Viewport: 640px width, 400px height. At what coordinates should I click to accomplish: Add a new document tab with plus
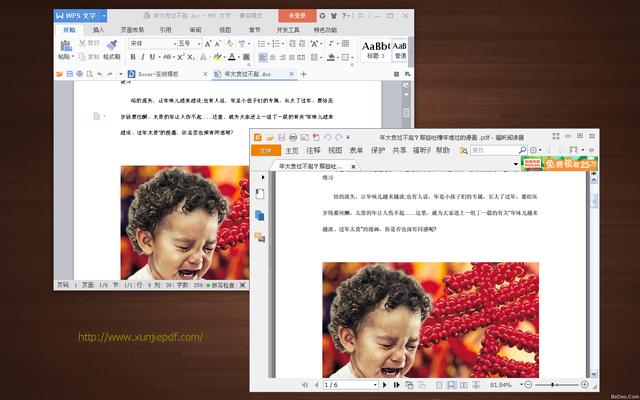point(303,74)
